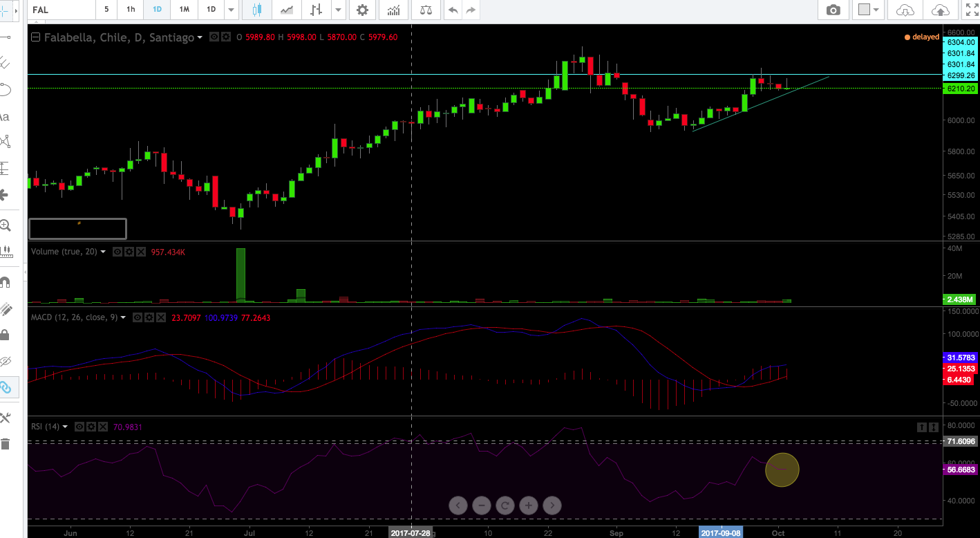Take a chart snapshot with the camera
The width and height of the screenshot is (980, 538).
pyautogui.click(x=833, y=10)
